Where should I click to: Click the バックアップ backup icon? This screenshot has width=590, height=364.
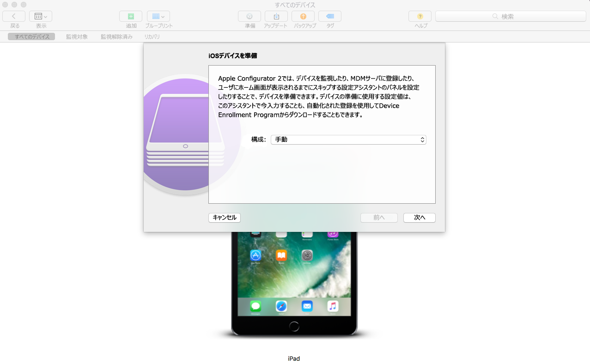pyautogui.click(x=303, y=16)
